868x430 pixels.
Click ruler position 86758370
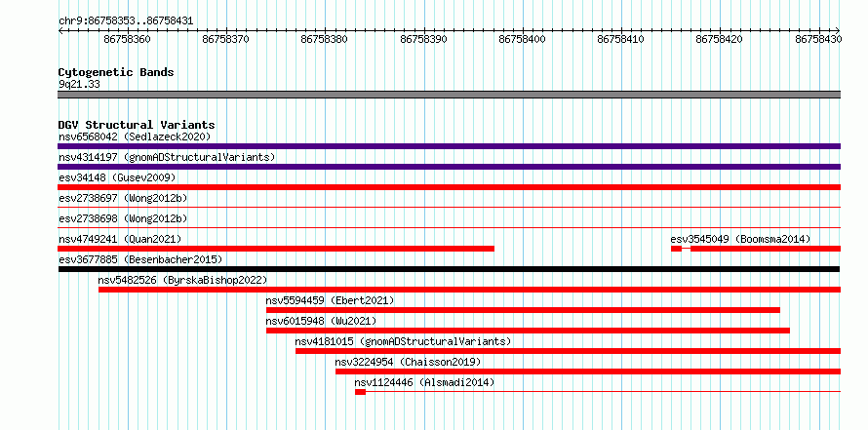coord(225,40)
